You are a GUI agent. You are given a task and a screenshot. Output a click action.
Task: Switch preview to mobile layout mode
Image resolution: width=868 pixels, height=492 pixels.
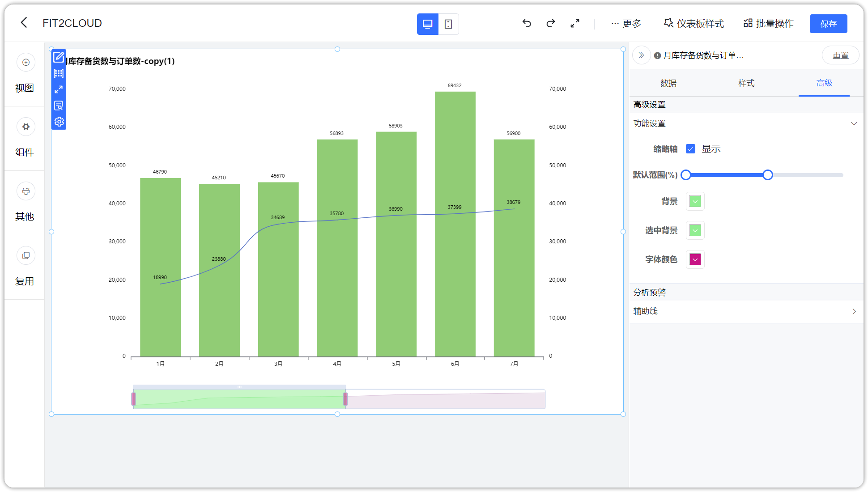click(448, 24)
